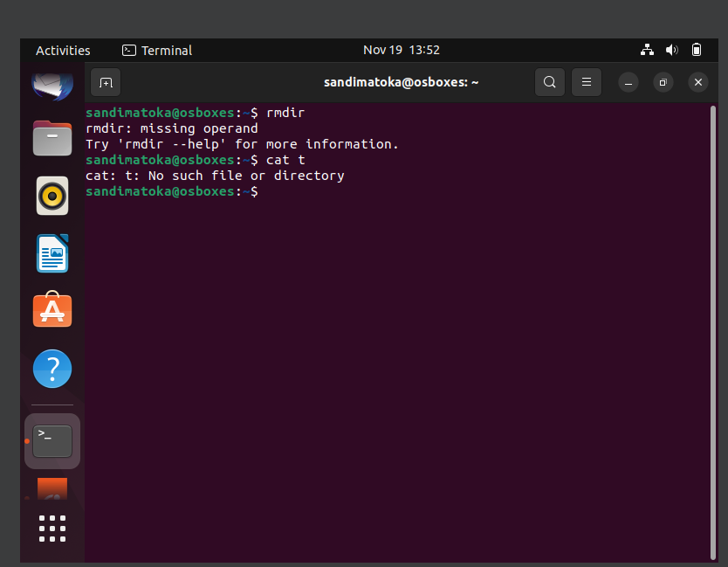Open the network status indicator

pyautogui.click(x=647, y=50)
